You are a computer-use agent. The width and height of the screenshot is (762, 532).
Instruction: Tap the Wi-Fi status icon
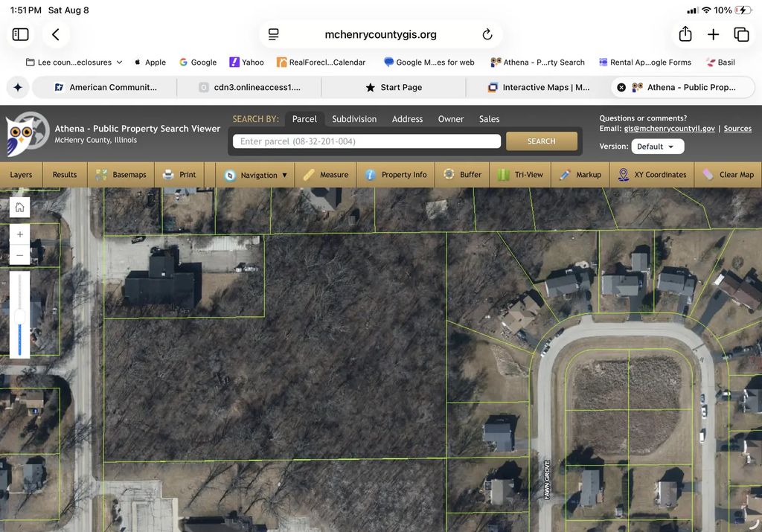point(707,10)
